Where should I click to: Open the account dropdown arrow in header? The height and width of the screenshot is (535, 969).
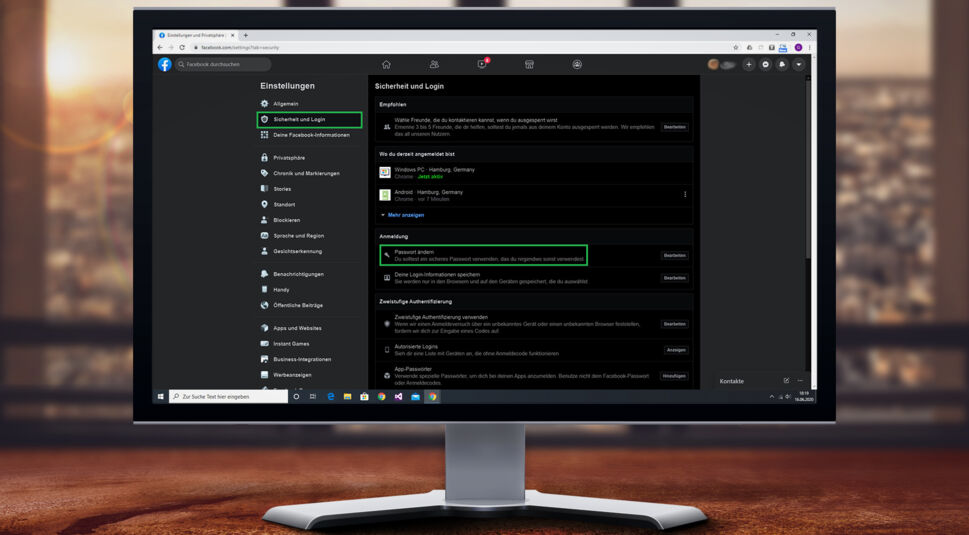798,64
